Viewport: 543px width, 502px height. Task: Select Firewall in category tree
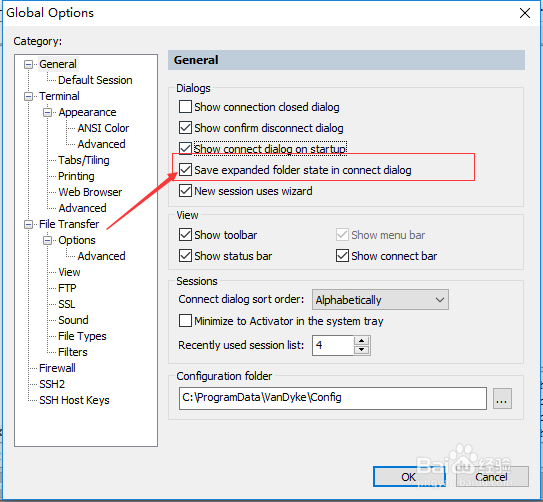coord(57,368)
